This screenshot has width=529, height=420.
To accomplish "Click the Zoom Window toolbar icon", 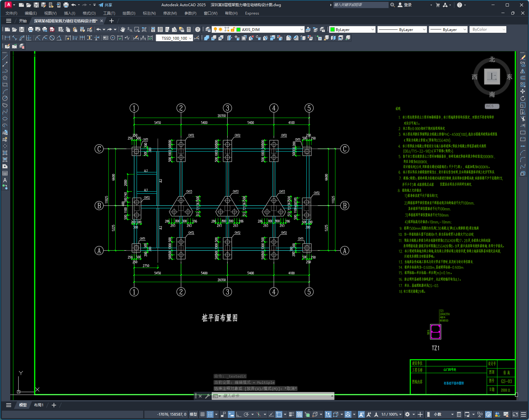I will pos(137,29).
